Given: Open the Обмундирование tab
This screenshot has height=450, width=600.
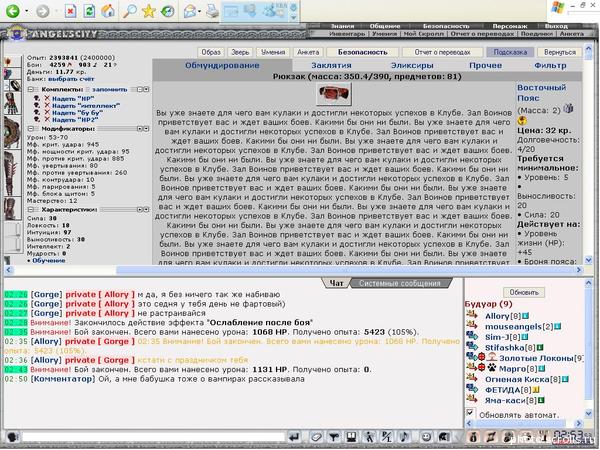Looking at the screenshot, I should 222,65.
